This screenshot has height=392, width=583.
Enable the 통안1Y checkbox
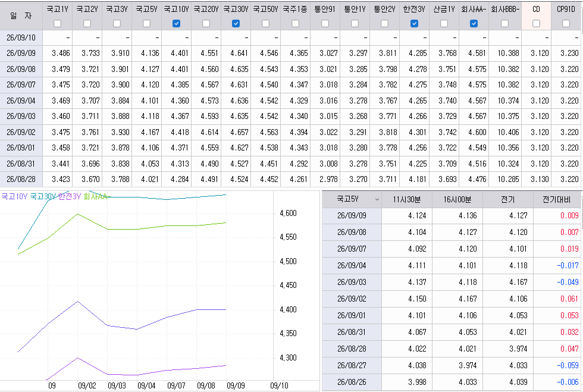[355, 23]
